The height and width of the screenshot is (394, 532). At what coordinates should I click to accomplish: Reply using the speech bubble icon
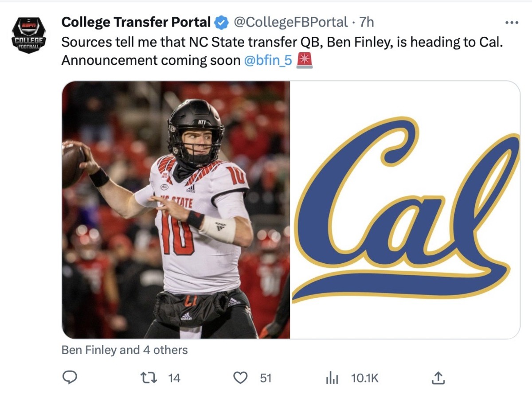pyautogui.click(x=69, y=378)
